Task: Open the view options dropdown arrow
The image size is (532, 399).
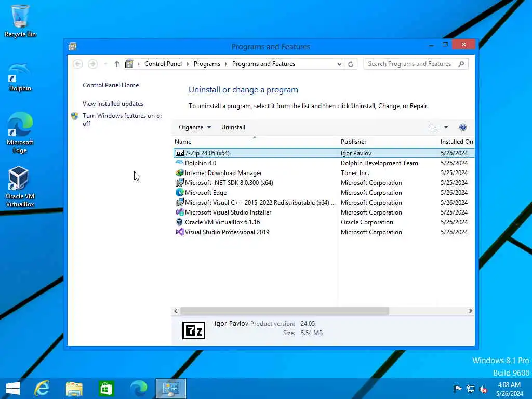Action: point(446,127)
